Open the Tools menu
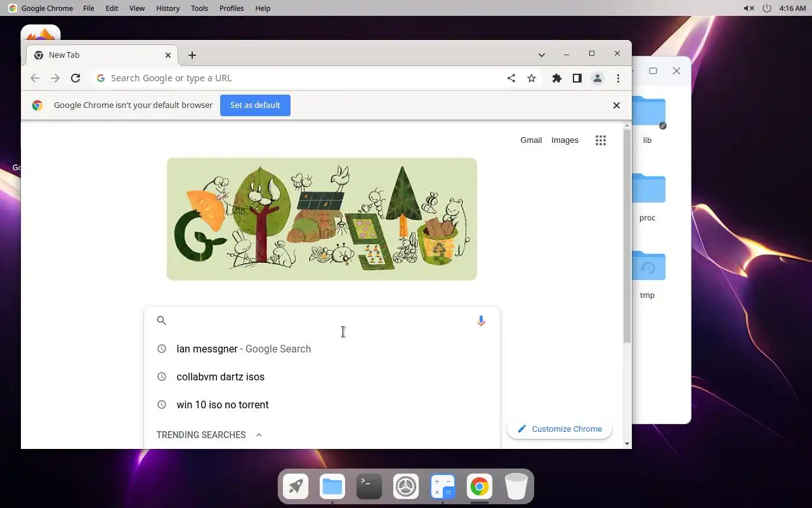The height and width of the screenshot is (508, 812). coord(199,8)
